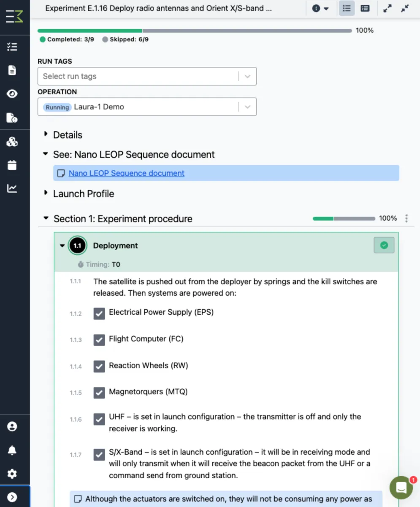
Task: Click the overall run progress bar
Action: pos(195,30)
